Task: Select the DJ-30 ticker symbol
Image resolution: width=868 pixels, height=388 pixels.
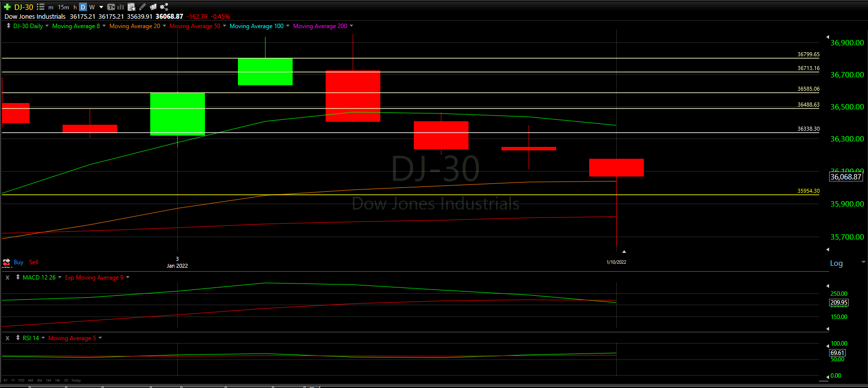Action: pyautogui.click(x=24, y=7)
